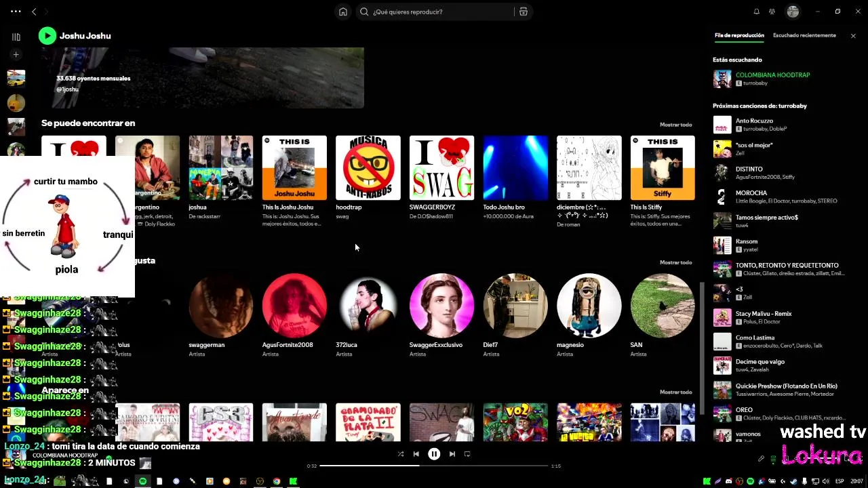Open magnesio artist
The height and width of the screenshot is (488, 868).
589,306
